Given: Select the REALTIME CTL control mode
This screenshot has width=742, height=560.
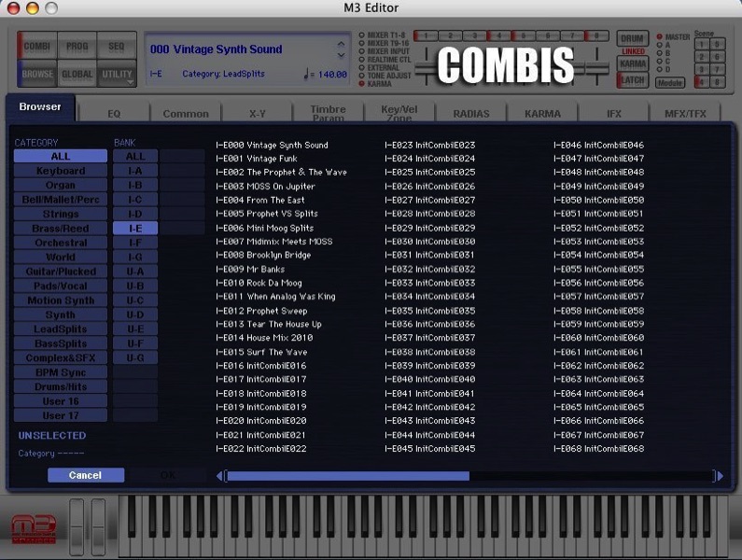Looking at the screenshot, I should coord(361,60).
